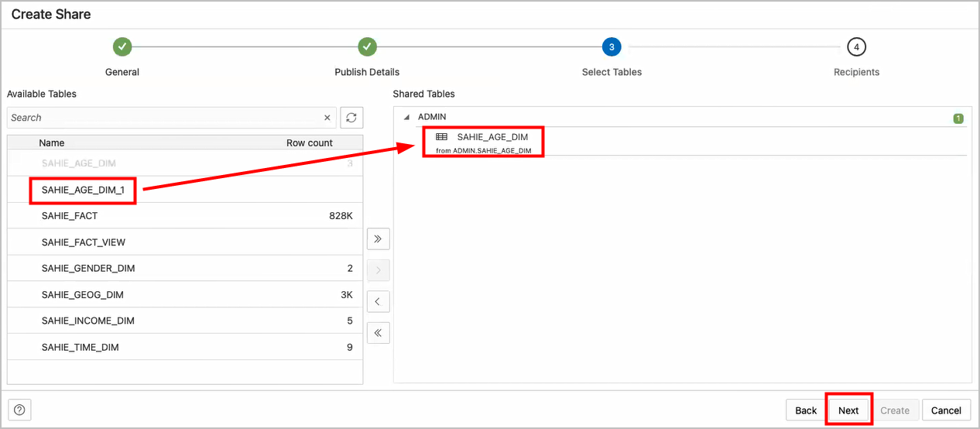
Task: Click the Back button
Action: [x=806, y=410]
